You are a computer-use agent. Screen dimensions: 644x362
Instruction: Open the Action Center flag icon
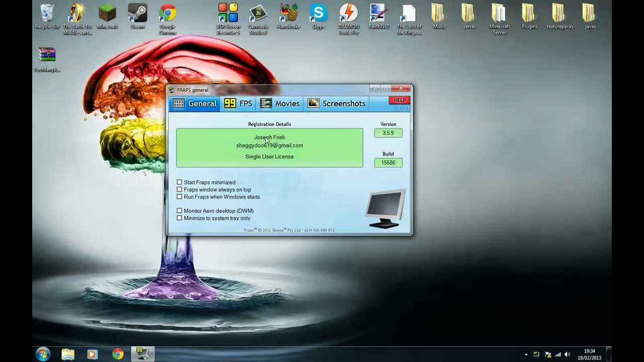click(x=547, y=354)
